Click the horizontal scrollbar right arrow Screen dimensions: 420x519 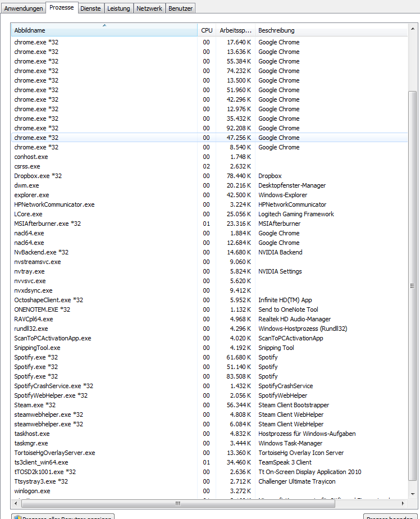[403, 503]
